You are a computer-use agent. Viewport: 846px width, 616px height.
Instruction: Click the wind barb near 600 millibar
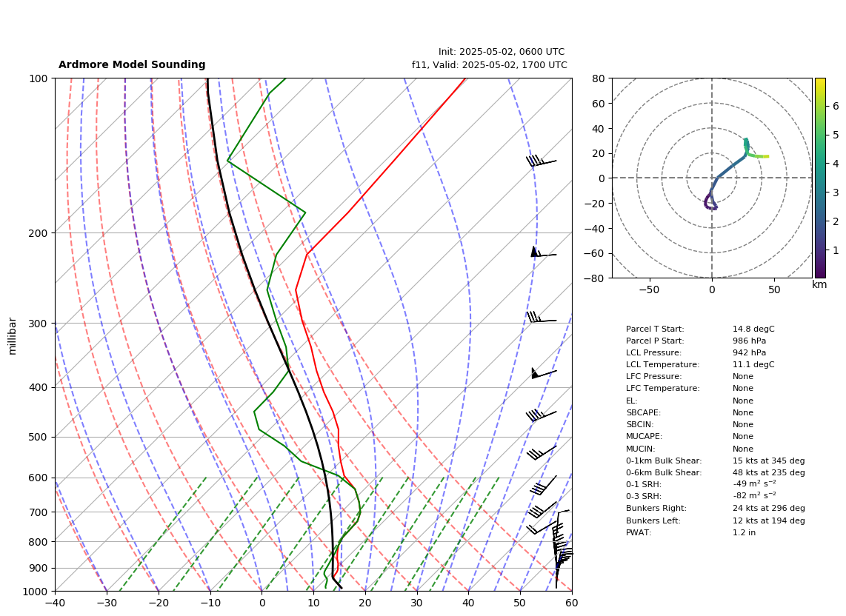point(543,485)
